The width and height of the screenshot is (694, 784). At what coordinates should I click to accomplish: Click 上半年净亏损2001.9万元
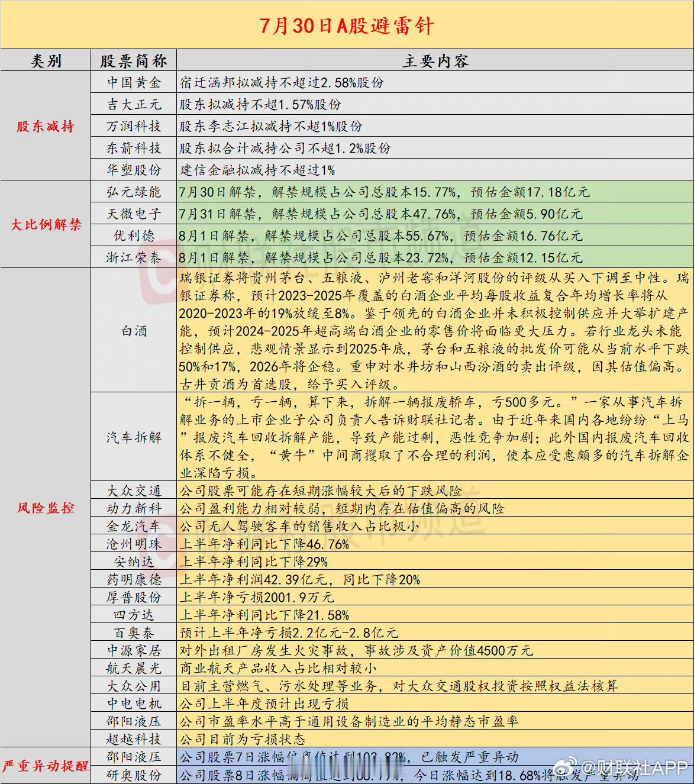(x=257, y=597)
